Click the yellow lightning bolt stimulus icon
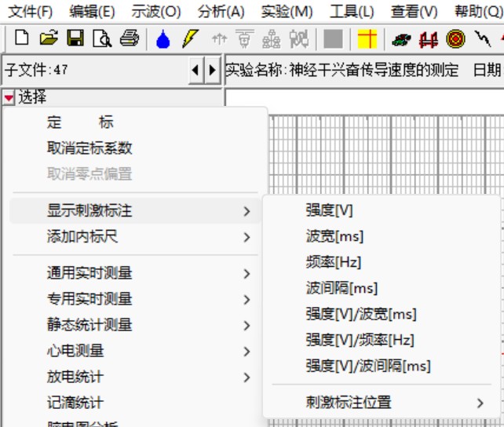The height and width of the screenshot is (427, 504). 190,38
